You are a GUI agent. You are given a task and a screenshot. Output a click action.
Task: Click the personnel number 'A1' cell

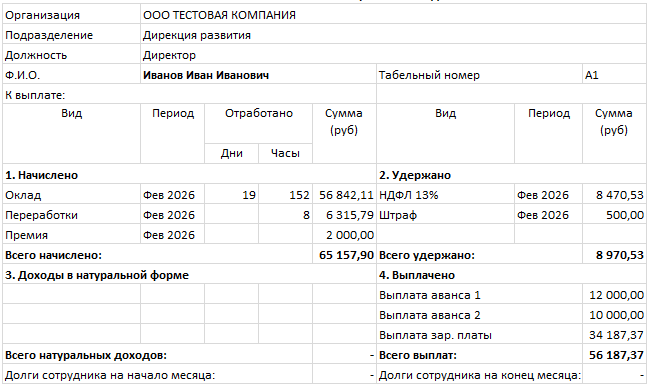point(614,75)
